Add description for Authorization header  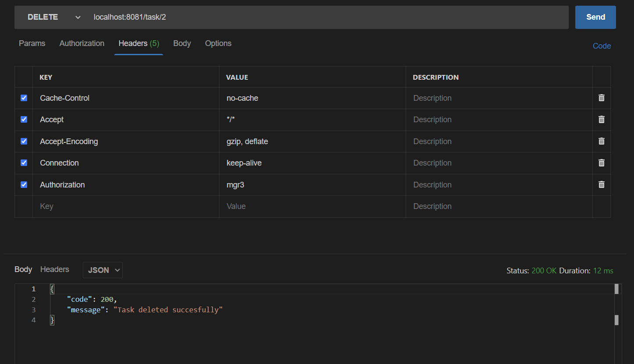coord(499,184)
